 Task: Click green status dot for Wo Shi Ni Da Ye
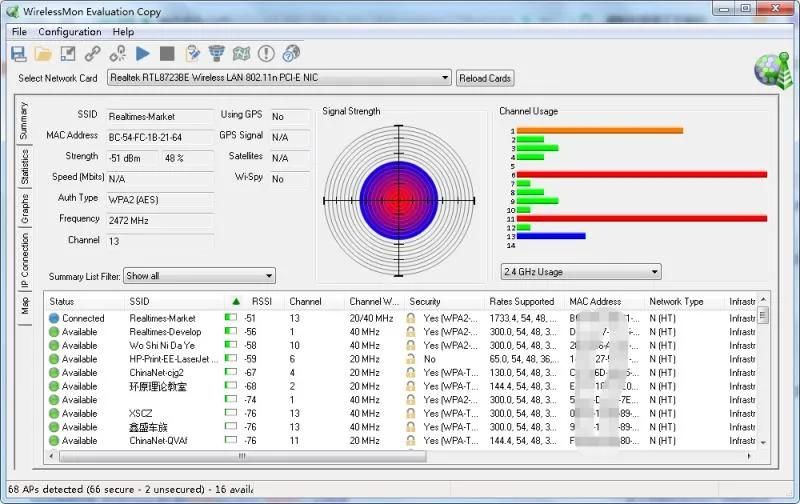[54, 346]
